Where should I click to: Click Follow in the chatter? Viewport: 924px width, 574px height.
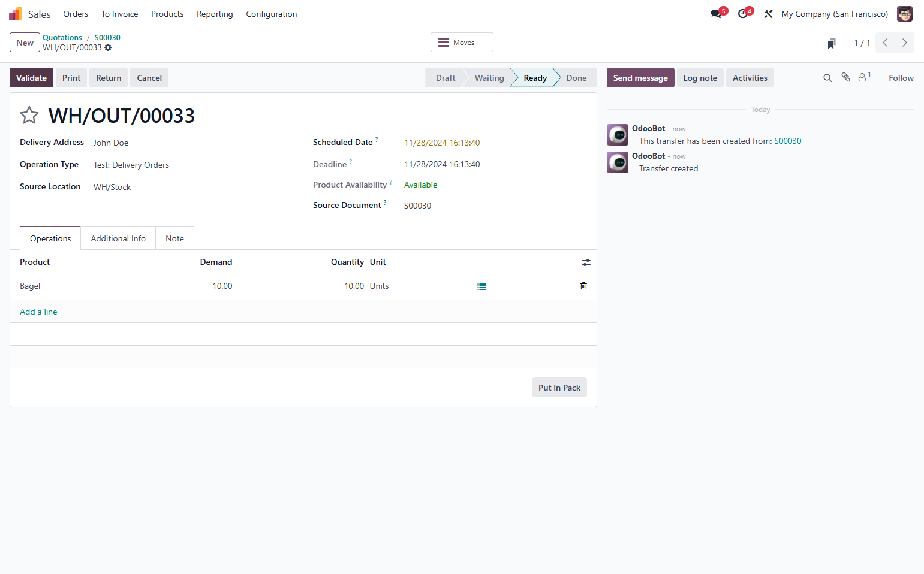(901, 78)
